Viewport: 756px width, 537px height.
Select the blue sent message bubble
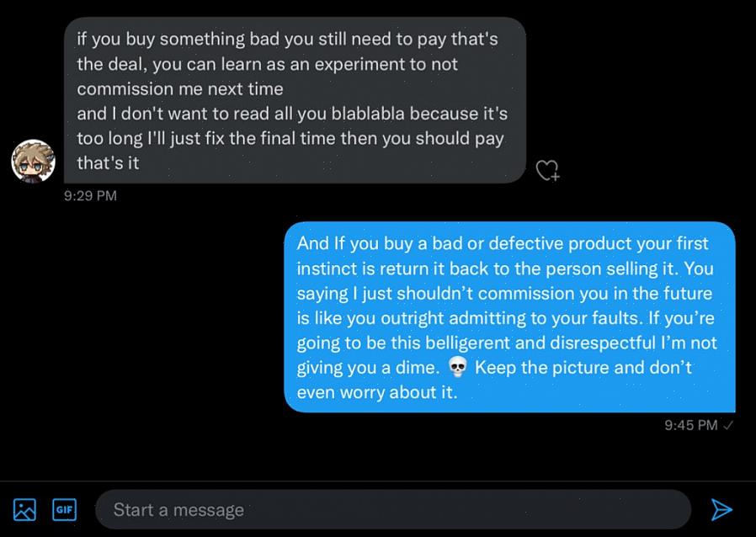[x=509, y=316]
